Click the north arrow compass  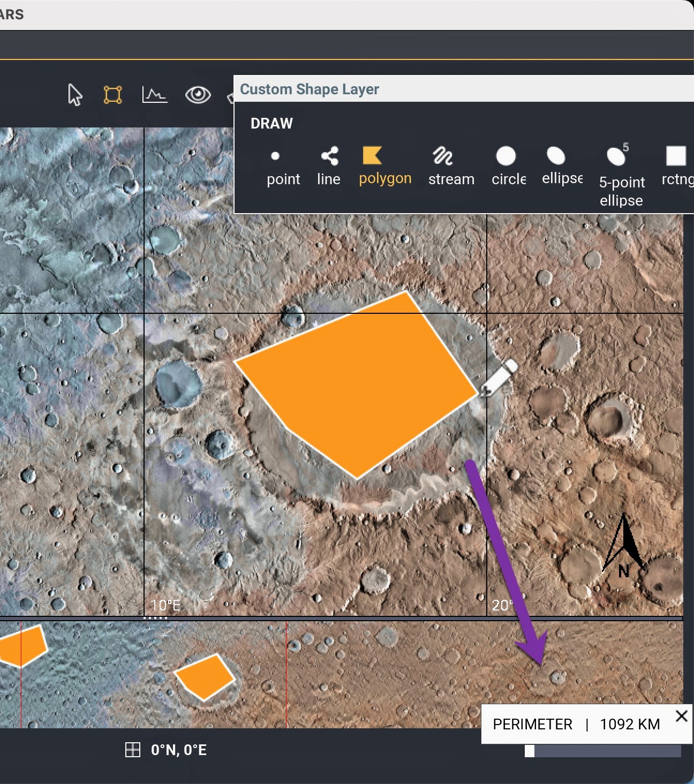[x=624, y=546]
